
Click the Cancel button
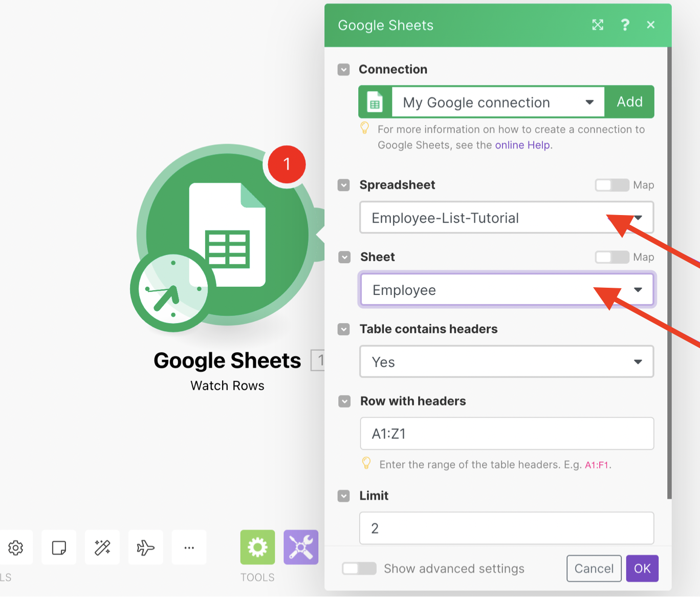[594, 568]
